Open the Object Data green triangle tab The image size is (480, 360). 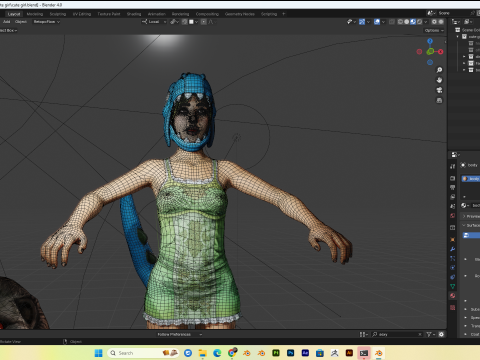[x=453, y=286]
